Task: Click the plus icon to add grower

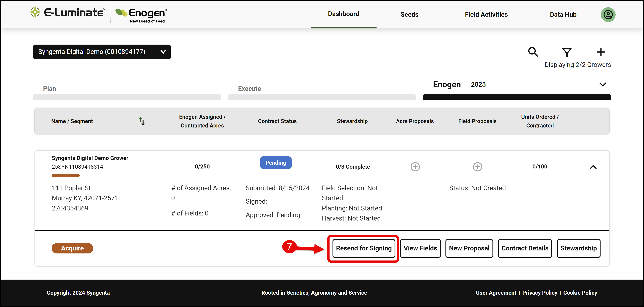Action: click(x=601, y=52)
